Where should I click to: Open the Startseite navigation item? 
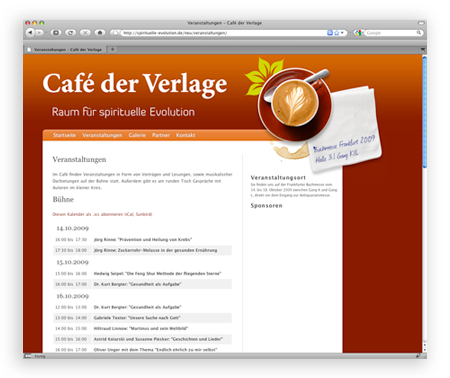coord(64,135)
